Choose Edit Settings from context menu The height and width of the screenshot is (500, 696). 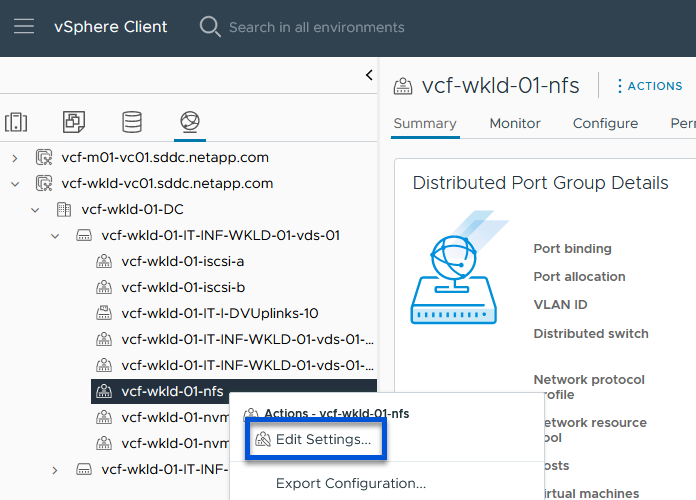point(323,439)
